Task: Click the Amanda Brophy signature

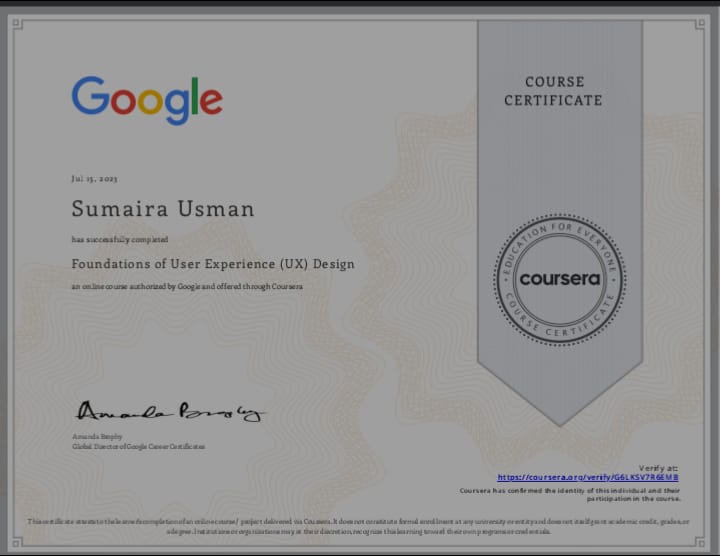Action: tap(169, 411)
